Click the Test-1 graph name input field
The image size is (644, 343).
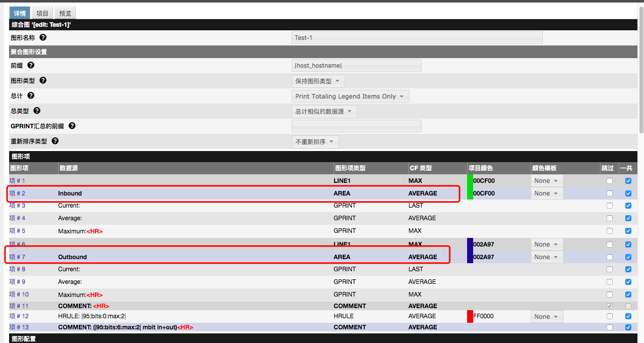click(417, 37)
